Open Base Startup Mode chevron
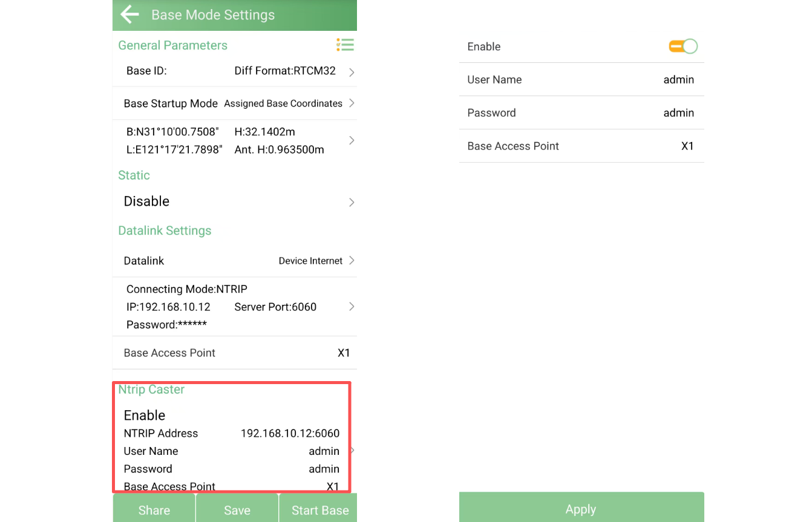Viewport: 812px width, 522px height. click(x=352, y=103)
